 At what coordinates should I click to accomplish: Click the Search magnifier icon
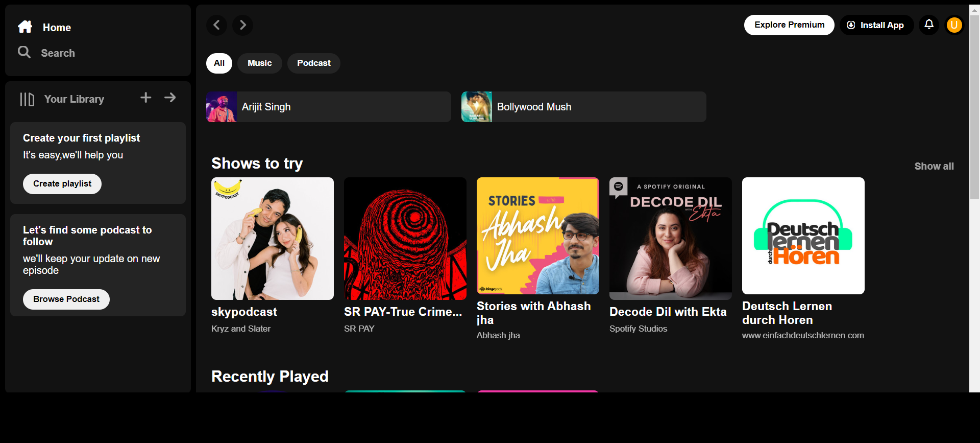click(24, 52)
